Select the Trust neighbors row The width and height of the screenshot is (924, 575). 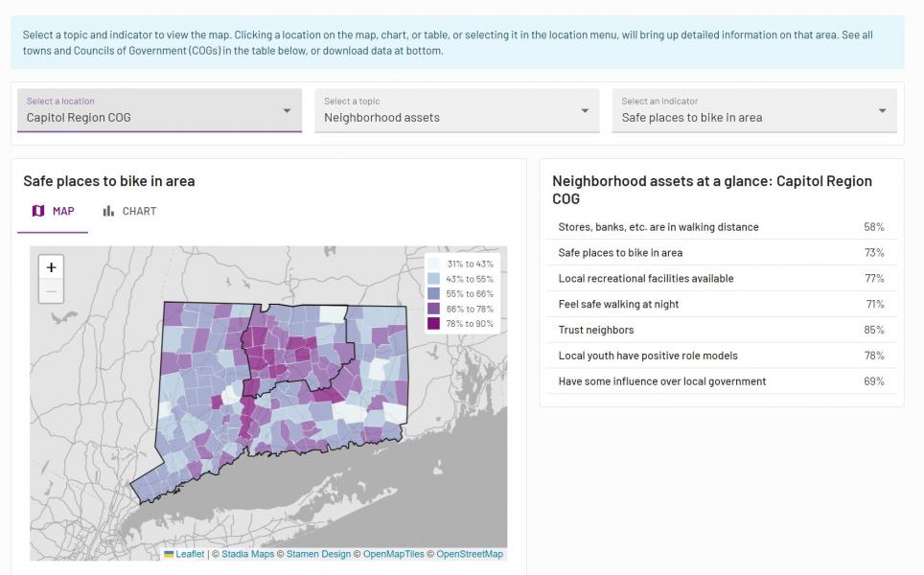[x=722, y=330]
